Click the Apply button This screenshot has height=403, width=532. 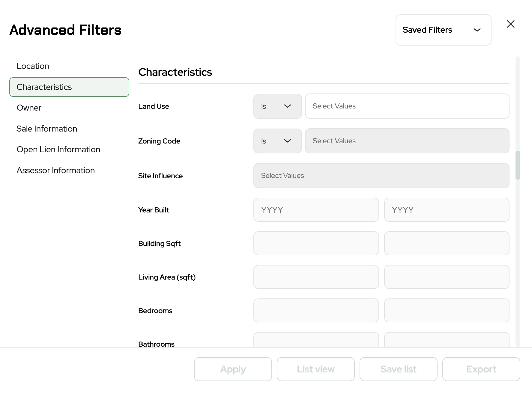233,369
